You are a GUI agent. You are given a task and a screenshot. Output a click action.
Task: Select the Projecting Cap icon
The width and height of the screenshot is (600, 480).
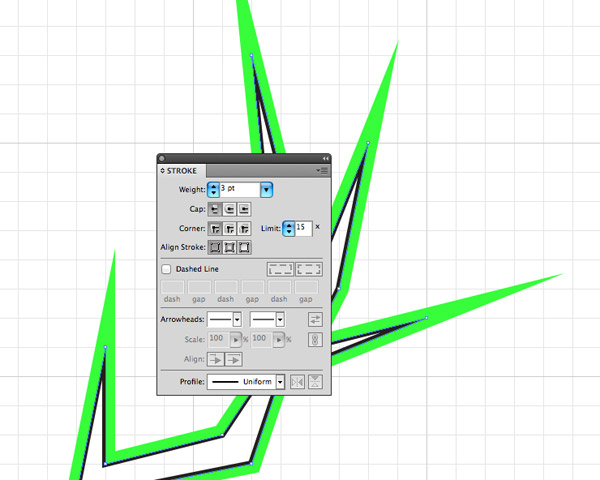pyautogui.click(x=244, y=209)
